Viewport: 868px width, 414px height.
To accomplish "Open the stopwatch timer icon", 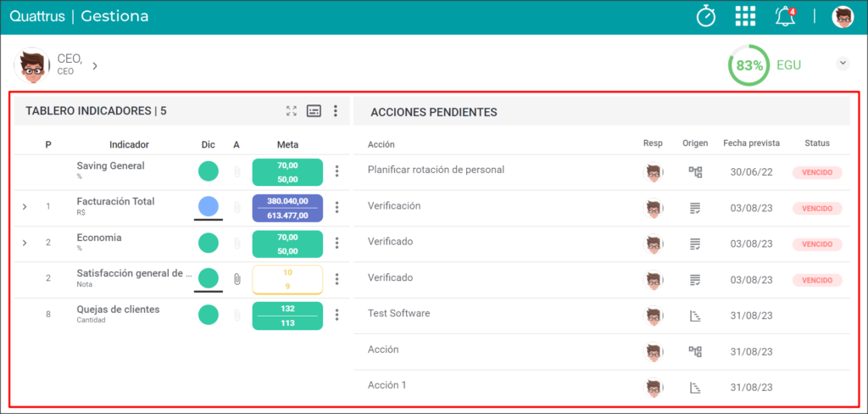I will pos(706,17).
